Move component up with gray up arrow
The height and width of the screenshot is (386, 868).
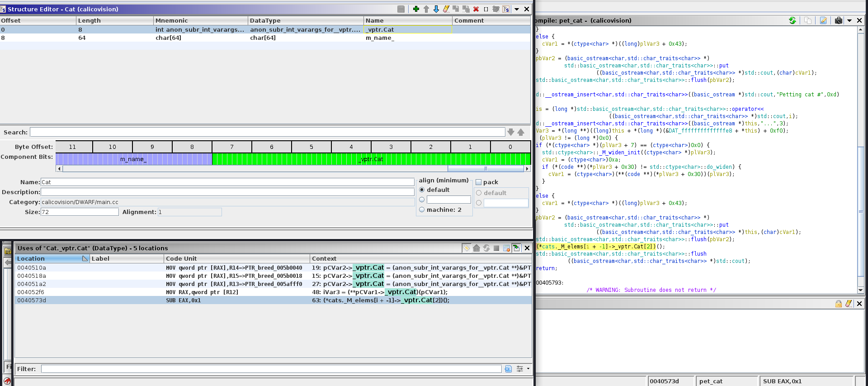coord(426,9)
